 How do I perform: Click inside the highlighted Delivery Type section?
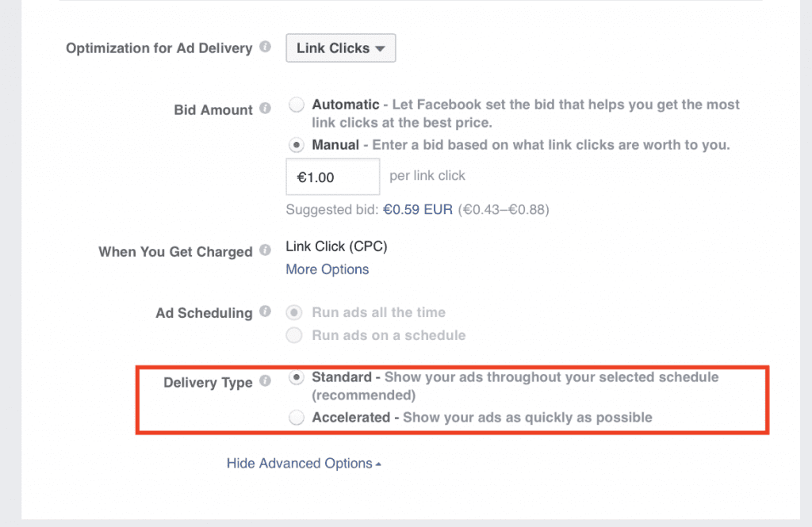452,400
